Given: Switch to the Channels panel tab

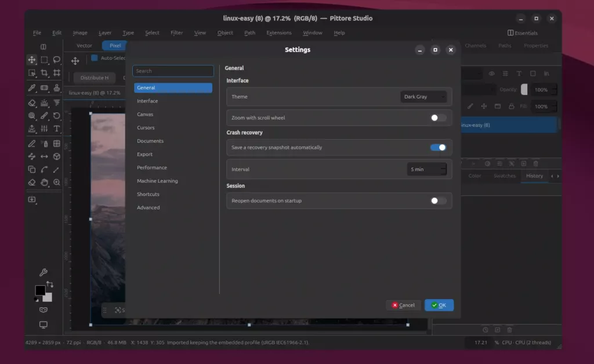Looking at the screenshot, I should point(475,46).
